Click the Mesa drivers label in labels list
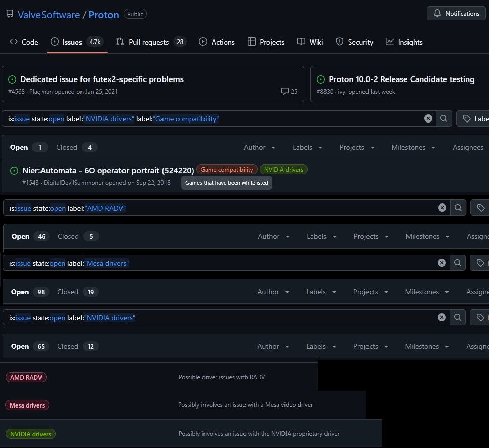 [x=27, y=405]
